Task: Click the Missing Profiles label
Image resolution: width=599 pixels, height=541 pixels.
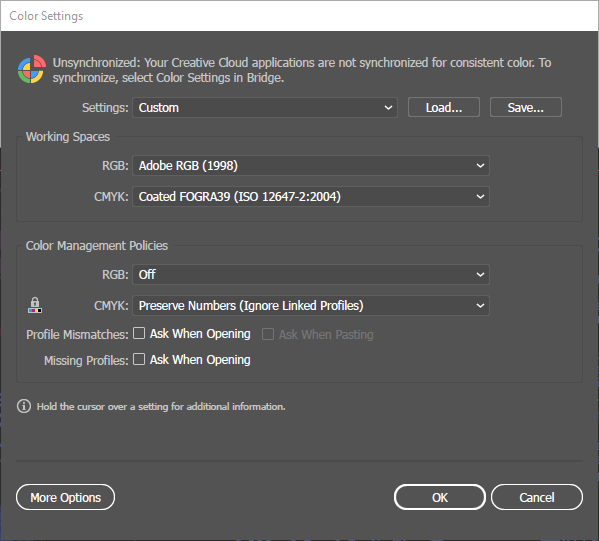Action: [86, 360]
